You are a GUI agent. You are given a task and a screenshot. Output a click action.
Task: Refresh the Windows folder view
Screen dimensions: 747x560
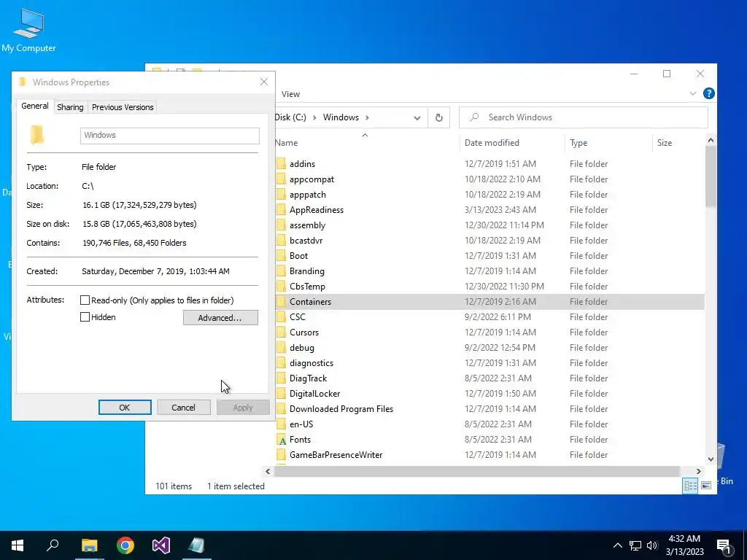tap(438, 117)
